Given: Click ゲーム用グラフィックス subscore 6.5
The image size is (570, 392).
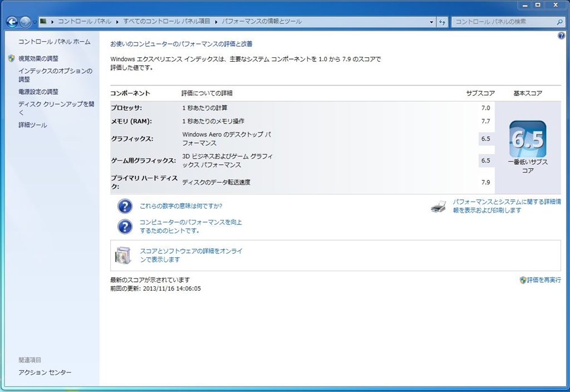Looking at the screenshot, I should [x=485, y=160].
